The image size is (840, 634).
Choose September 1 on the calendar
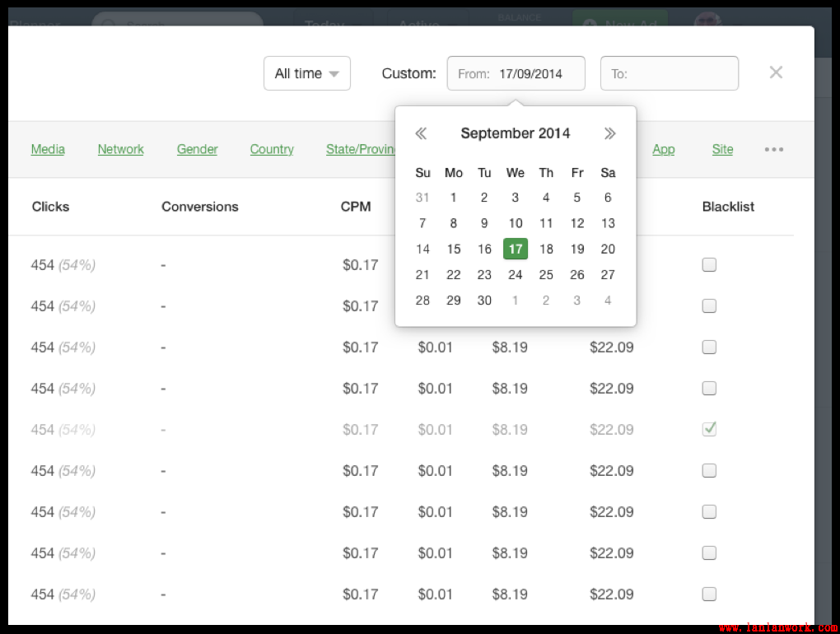[453, 198]
